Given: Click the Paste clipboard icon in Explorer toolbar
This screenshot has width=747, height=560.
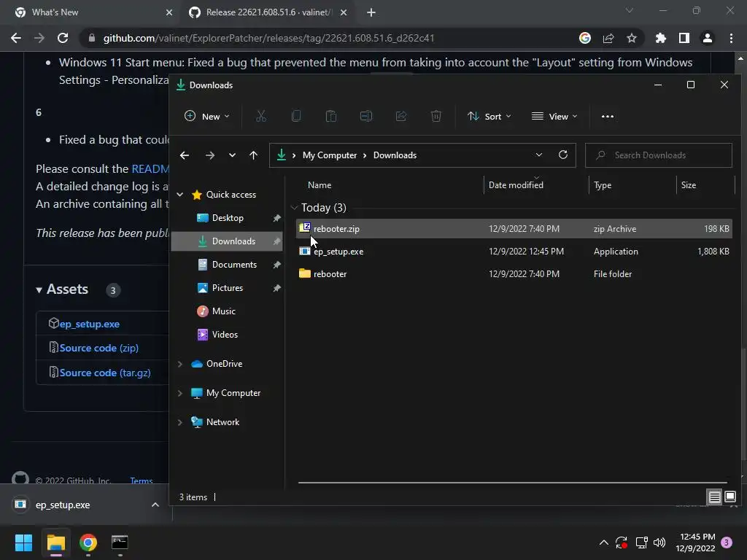Looking at the screenshot, I should pos(330,116).
